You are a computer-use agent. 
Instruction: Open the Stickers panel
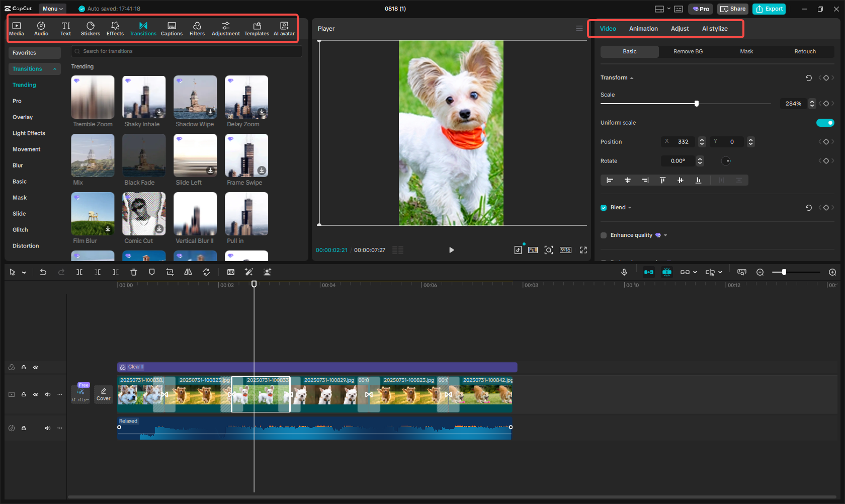[x=91, y=29]
